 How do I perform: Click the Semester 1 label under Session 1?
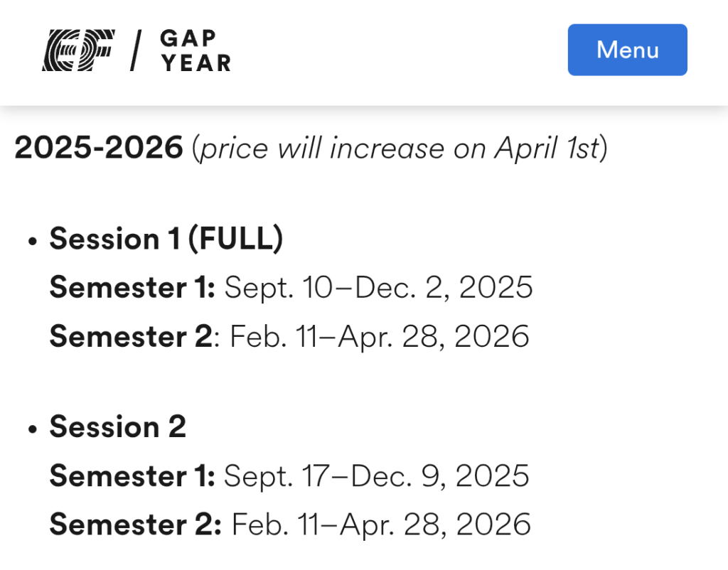[x=132, y=287]
